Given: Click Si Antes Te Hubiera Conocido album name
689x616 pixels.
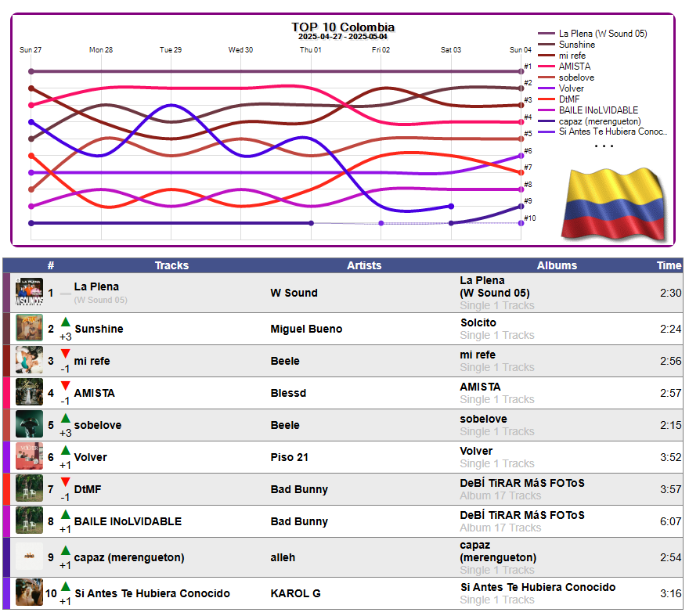Looking at the screenshot, I should [538, 587].
